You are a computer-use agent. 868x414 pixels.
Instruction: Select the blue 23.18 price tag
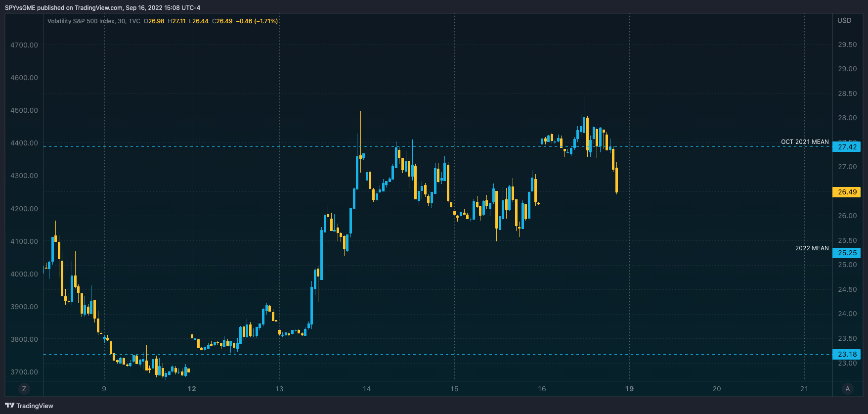point(847,354)
